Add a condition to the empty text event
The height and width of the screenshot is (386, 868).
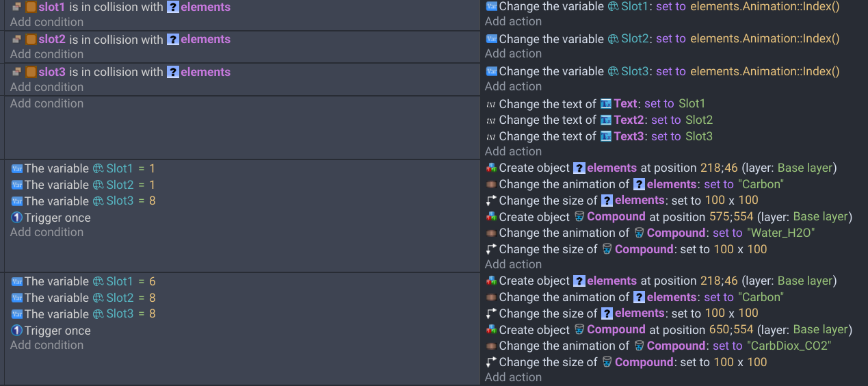47,103
